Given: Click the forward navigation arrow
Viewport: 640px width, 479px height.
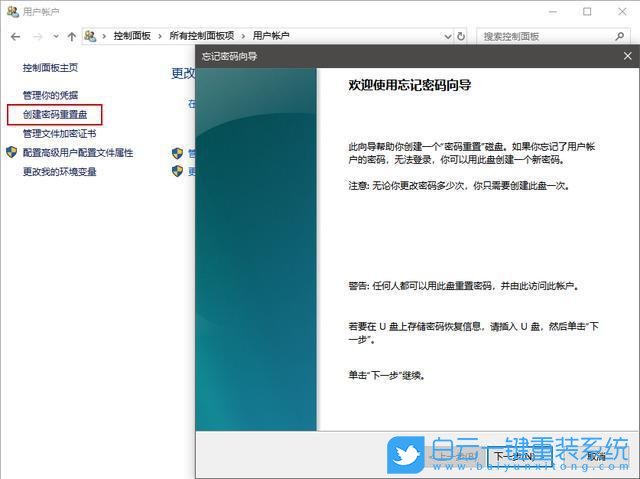Looking at the screenshot, I should point(38,37).
